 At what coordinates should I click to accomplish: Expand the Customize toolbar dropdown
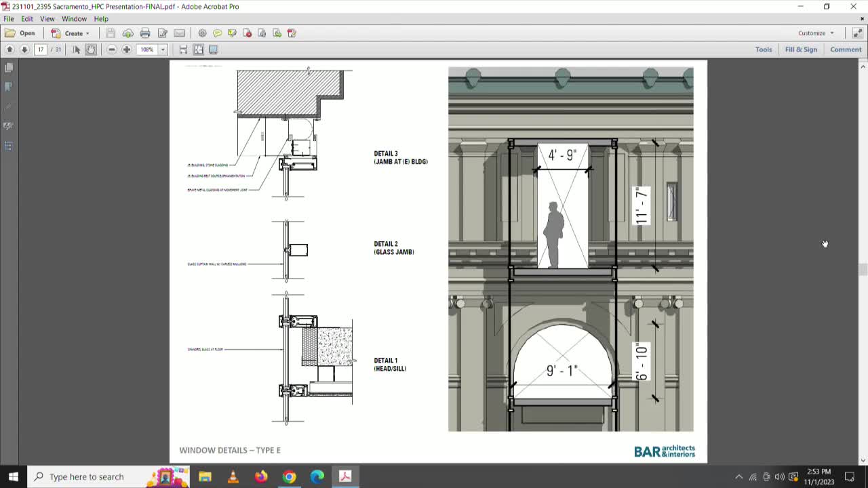816,33
